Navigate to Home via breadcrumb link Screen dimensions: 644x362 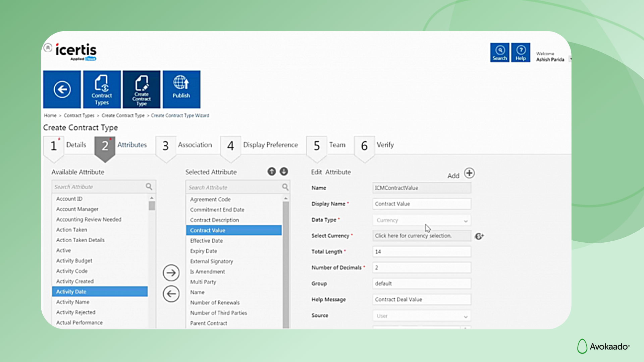[x=50, y=115]
